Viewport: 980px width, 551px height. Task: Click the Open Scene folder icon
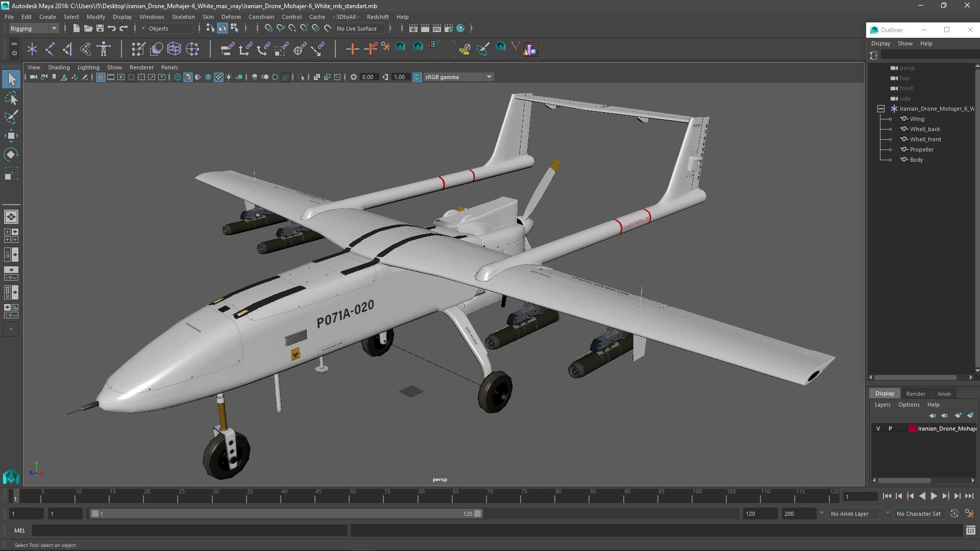[88, 29]
